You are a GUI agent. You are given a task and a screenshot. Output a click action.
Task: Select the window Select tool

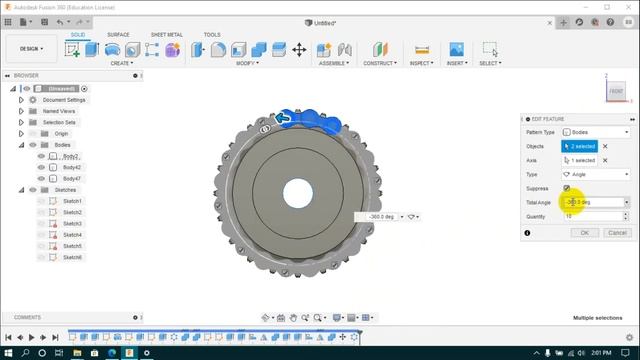[x=490, y=50]
